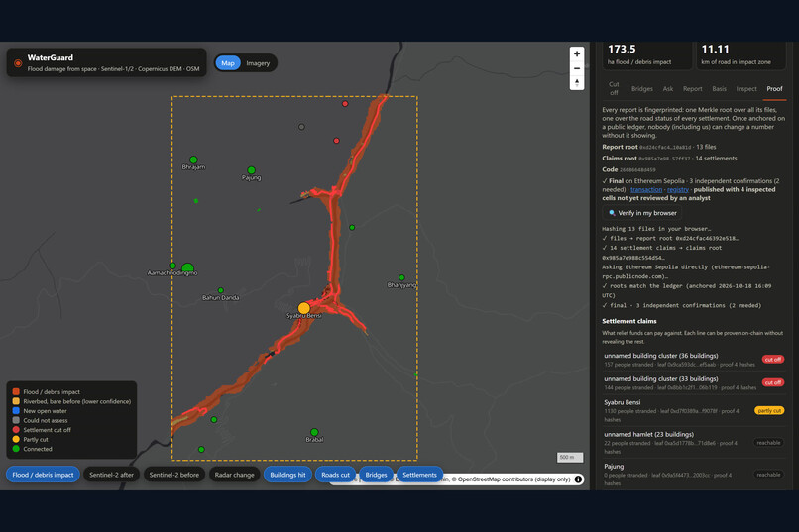799x532 pixels.
Task: Open the Basis tab
Action: point(719,88)
